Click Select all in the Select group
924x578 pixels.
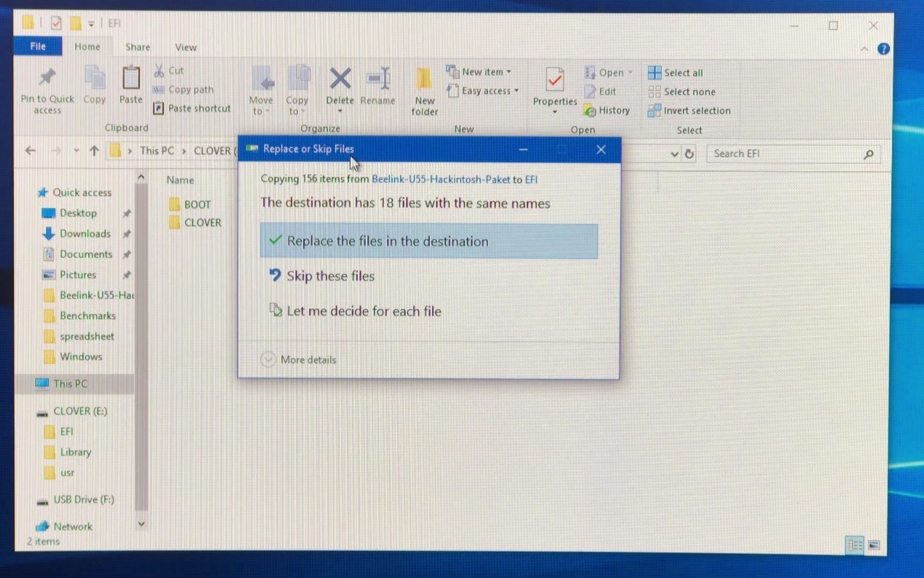pos(676,73)
